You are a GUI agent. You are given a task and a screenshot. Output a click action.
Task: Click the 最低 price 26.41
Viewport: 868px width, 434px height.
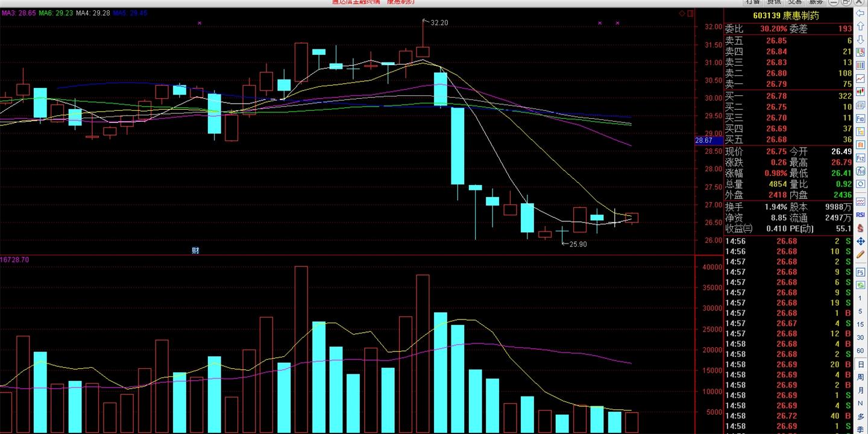click(841, 174)
